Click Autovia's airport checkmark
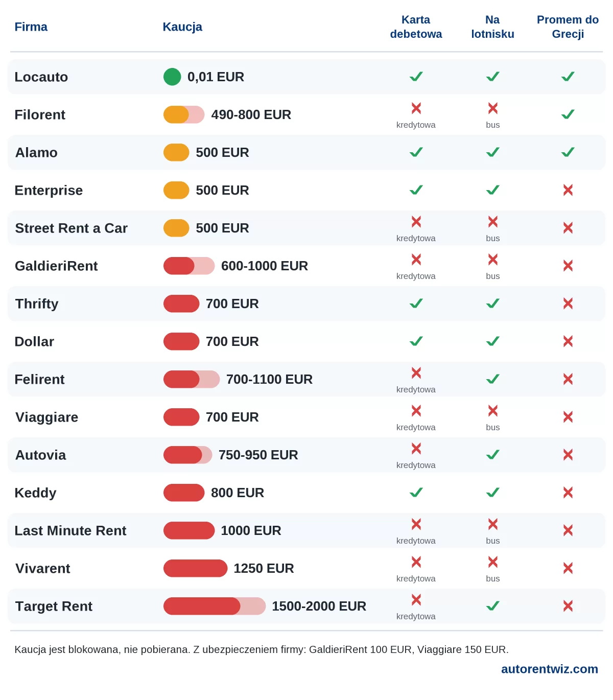The width and height of the screenshot is (613, 700). tap(492, 455)
